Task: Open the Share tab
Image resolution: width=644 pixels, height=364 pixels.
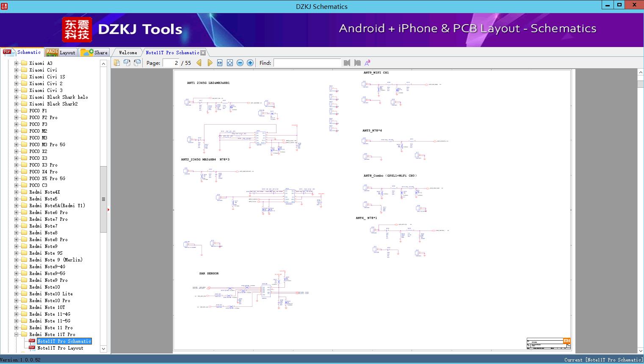Action: pos(95,53)
